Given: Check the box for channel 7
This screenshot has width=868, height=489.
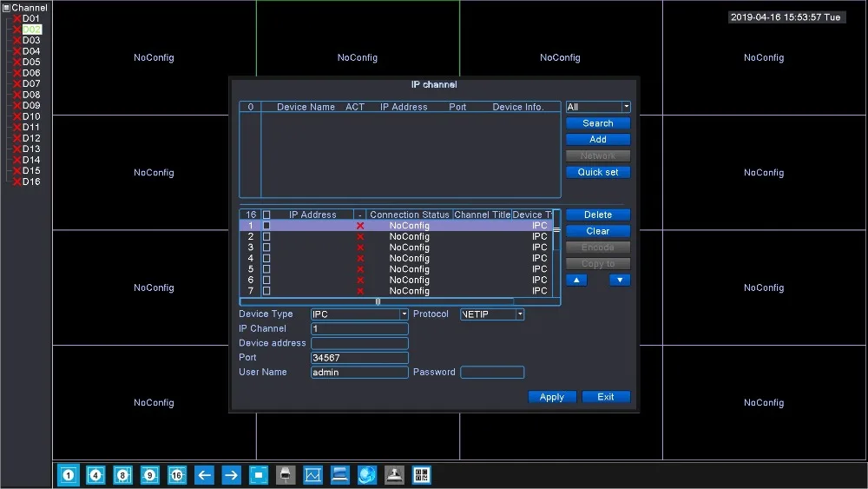Looking at the screenshot, I should pos(266,291).
